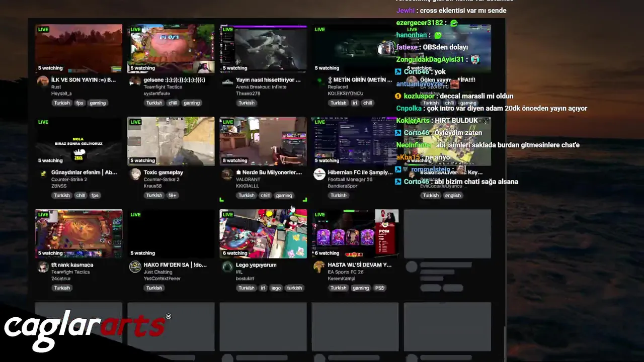Open the VALORANT stream thumbnail by KKKRALLL
Viewport: 644px width, 362px height.
(263, 141)
